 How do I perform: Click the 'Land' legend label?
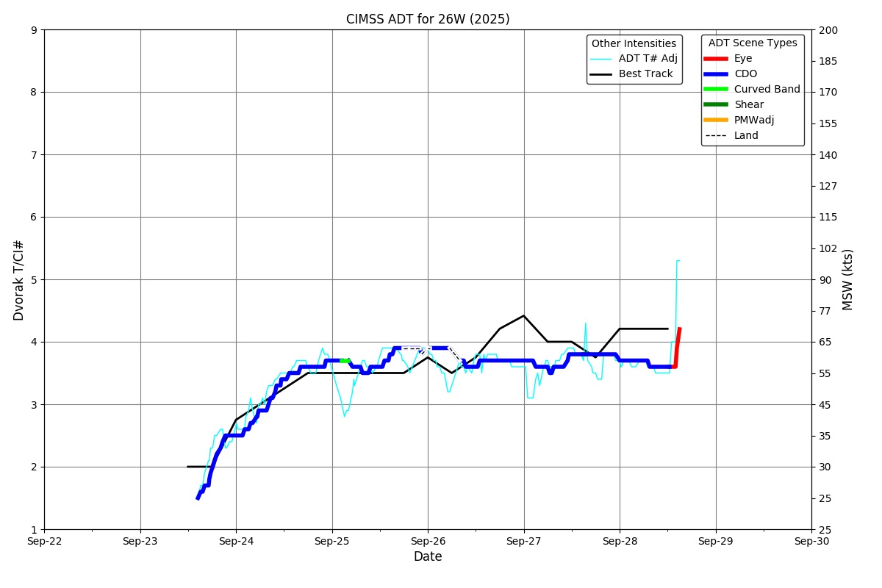pos(746,135)
